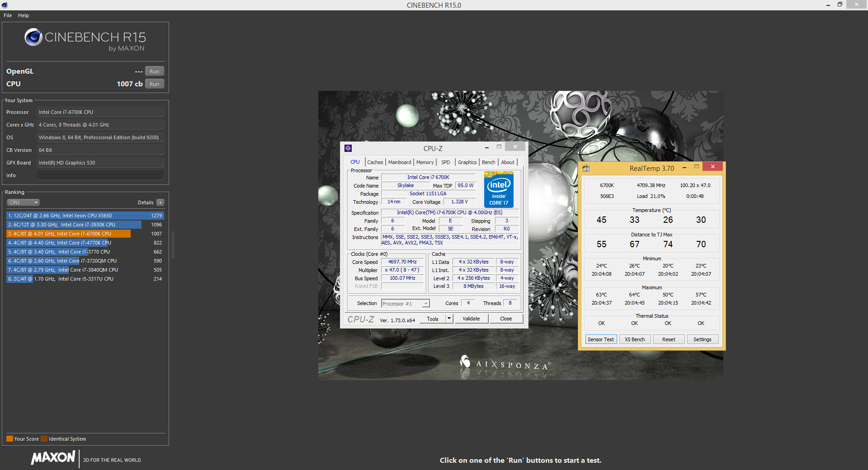Switch to the About tab in CPU-Z

tap(508, 162)
